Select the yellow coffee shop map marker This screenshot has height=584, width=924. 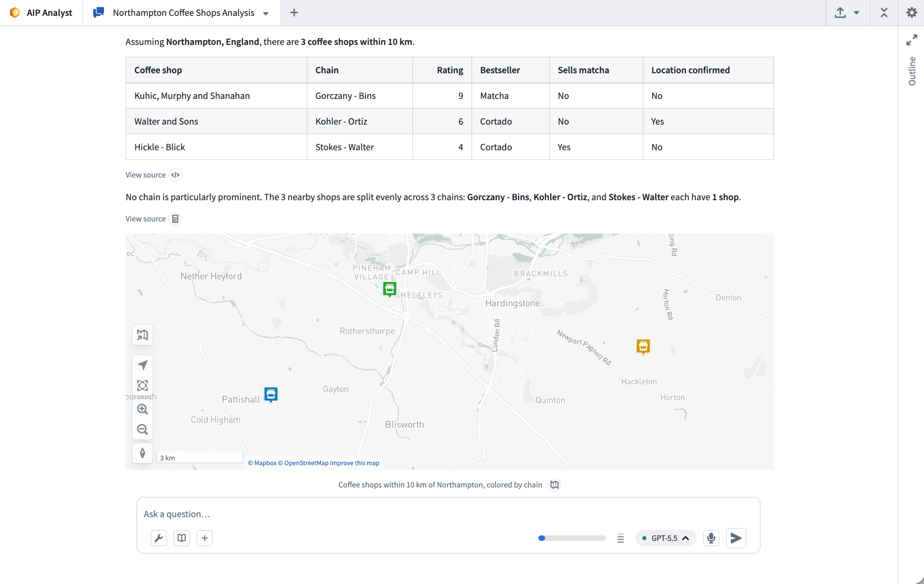[643, 346]
